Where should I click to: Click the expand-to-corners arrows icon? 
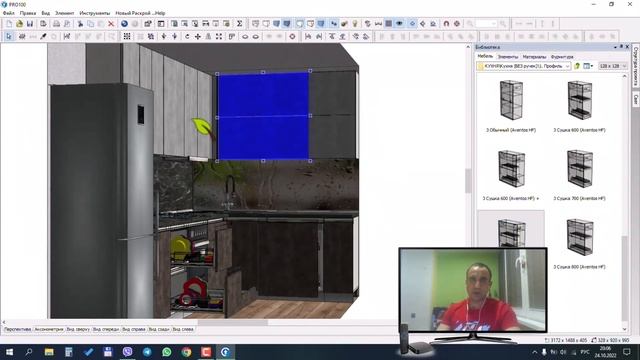(219, 36)
